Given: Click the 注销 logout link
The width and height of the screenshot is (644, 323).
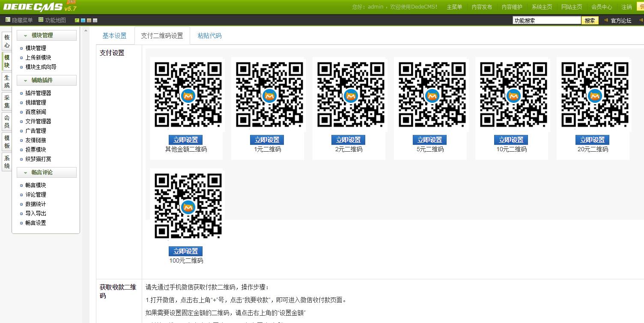Looking at the screenshot, I should 626,7.
